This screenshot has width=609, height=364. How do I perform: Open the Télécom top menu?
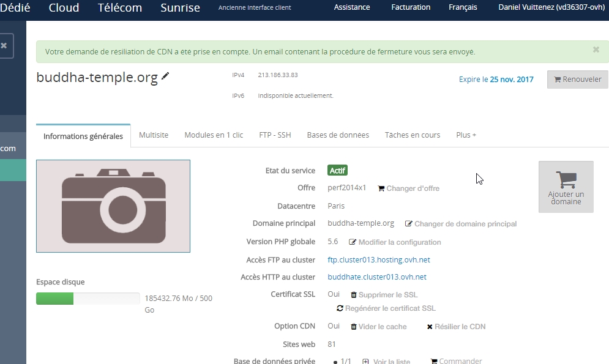click(x=119, y=7)
